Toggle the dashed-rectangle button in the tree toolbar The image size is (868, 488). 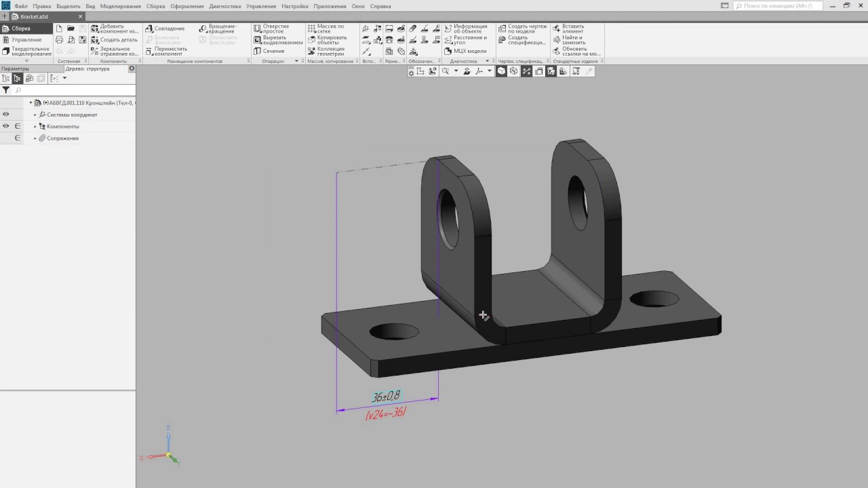coord(41,79)
